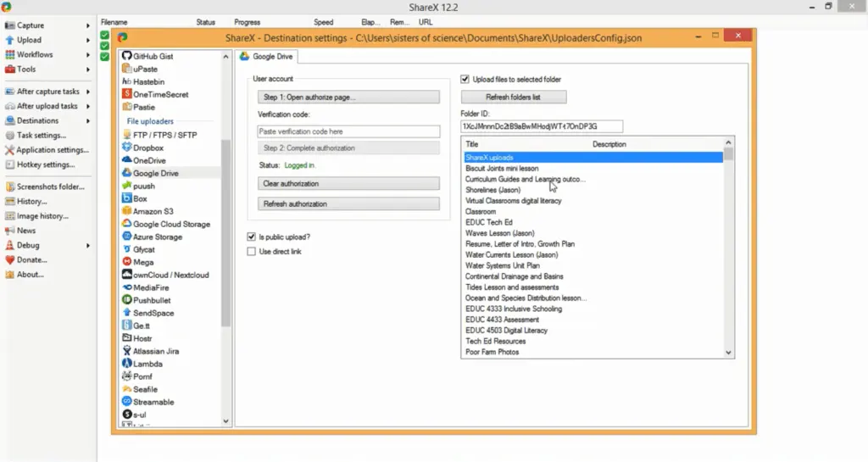This screenshot has height=462, width=868.
Task: Open the Screenshots folder icon in main window
Action: click(9, 187)
